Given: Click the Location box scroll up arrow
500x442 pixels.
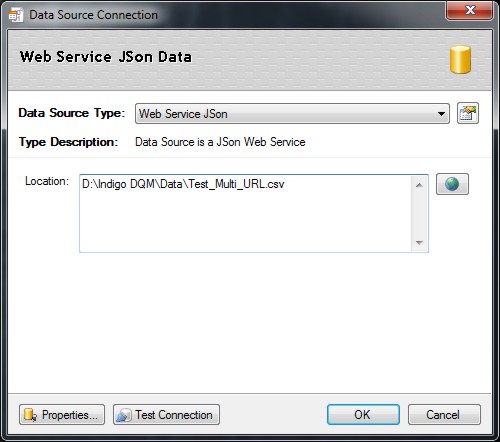Looking at the screenshot, I should pyautogui.click(x=419, y=185).
